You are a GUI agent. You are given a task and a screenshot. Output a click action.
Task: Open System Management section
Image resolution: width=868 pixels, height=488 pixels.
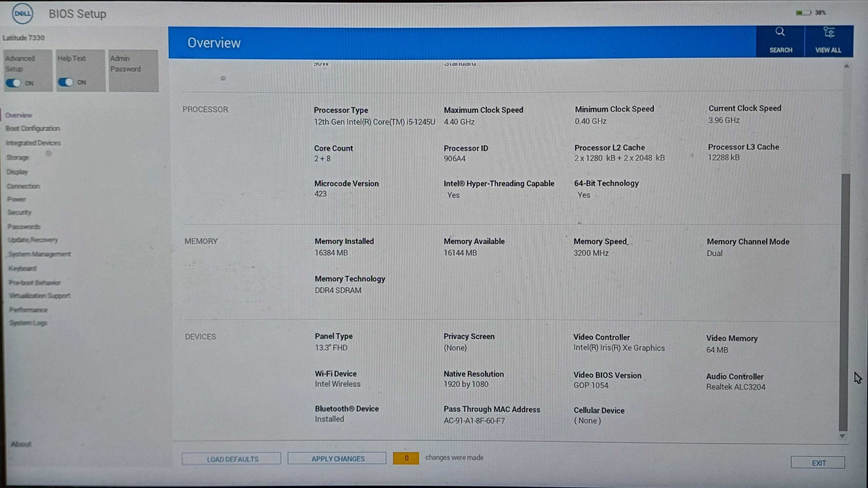(40, 254)
